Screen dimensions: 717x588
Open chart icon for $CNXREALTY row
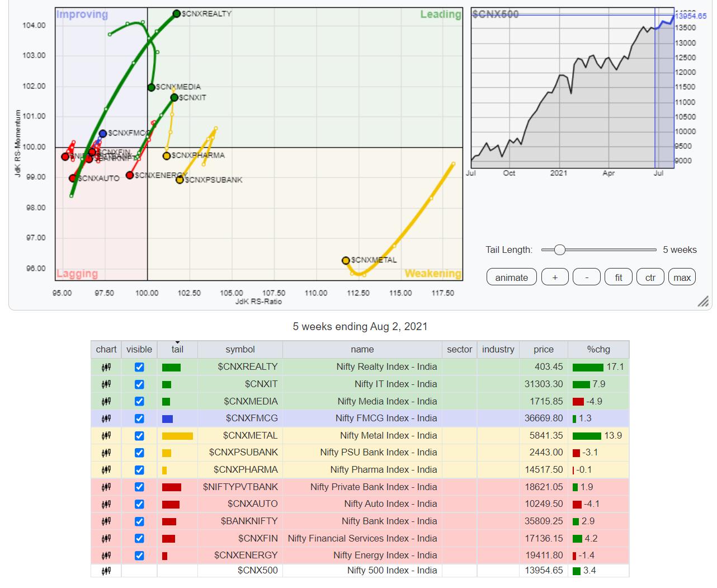106,367
